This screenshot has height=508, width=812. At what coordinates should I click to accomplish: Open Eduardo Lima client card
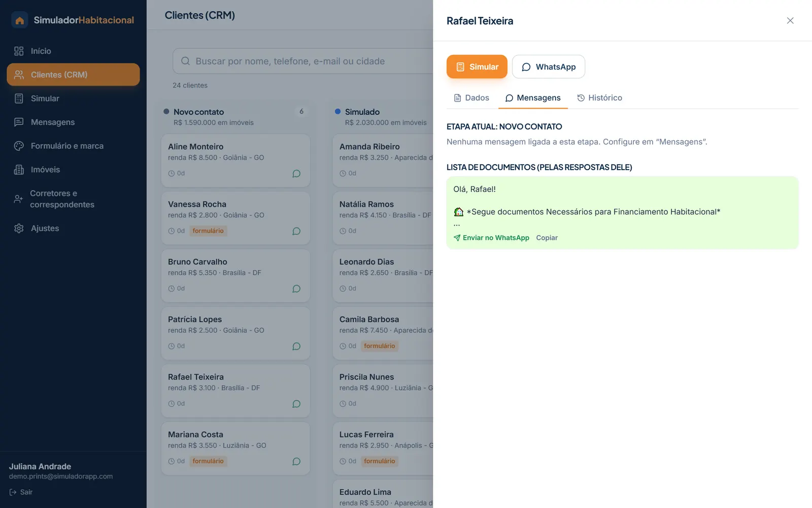[383, 494]
